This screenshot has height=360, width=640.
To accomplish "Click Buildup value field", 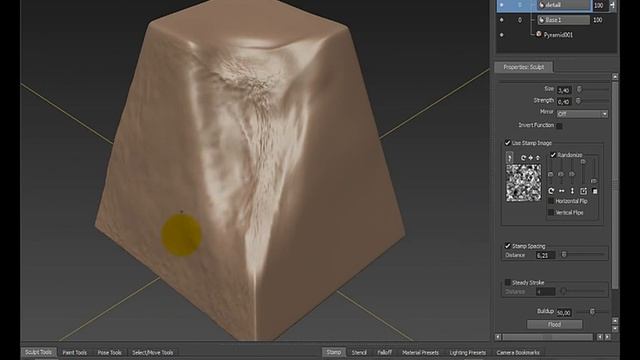I will (x=564, y=313).
